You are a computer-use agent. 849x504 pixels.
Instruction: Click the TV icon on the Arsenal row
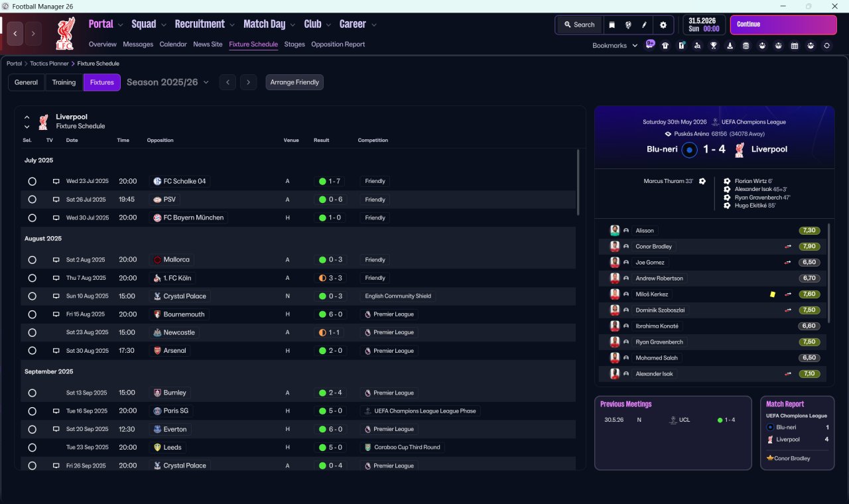tap(56, 351)
